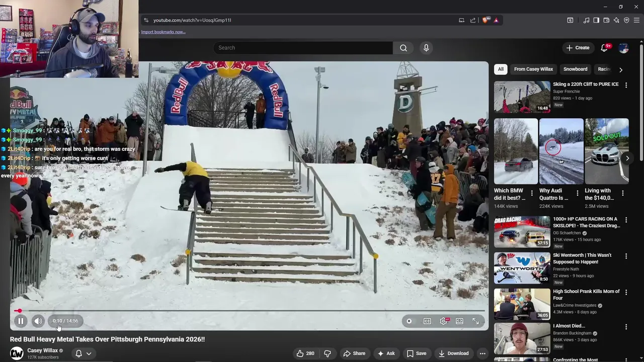The height and width of the screenshot is (362, 644).
Task: Toggle the browser sidebar panel icon
Action: coord(596,20)
